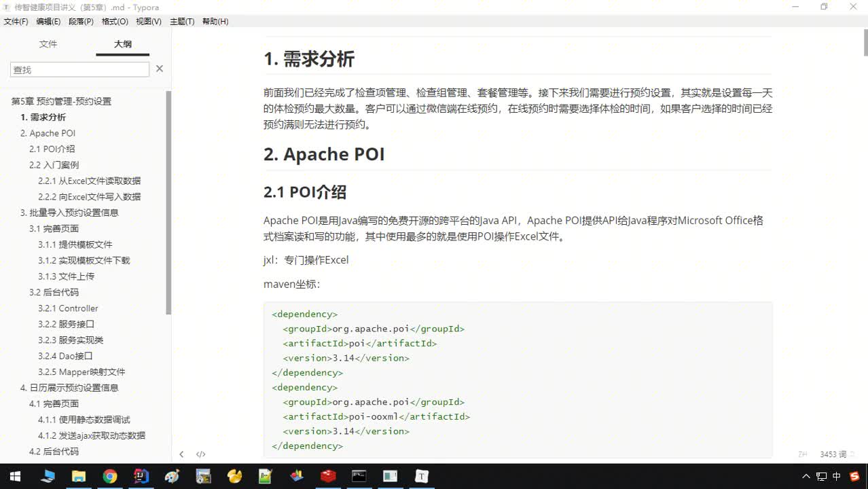Image resolution: width=868 pixels, height=489 pixels.
Task: Switch to the 文件 sidebar tab
Action: pos(48,44)
